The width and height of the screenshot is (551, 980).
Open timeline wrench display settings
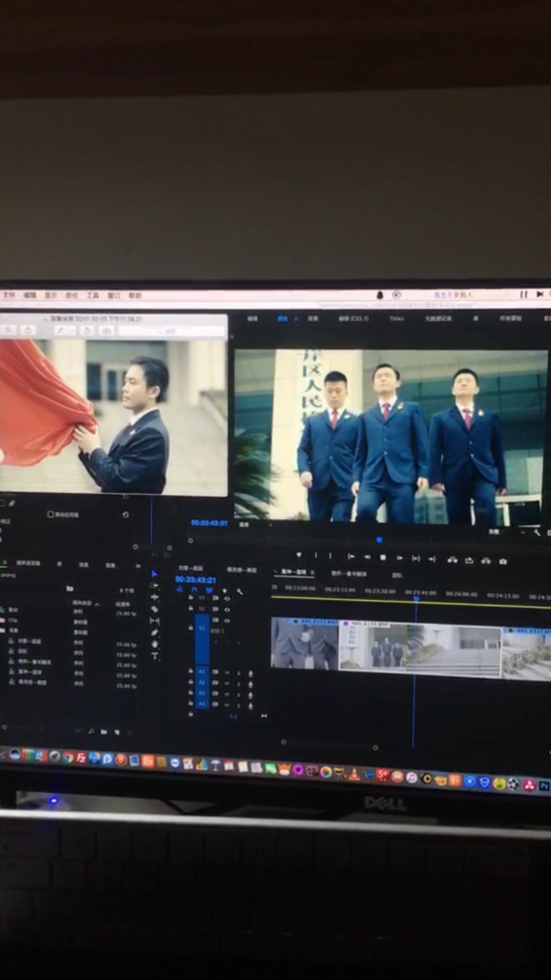(240, 591)
